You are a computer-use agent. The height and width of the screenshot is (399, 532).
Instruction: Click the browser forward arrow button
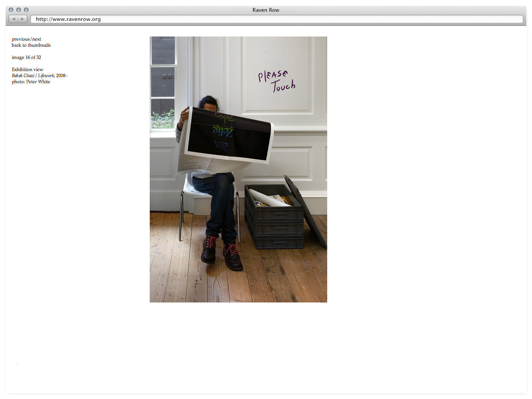(x=22, y=19)
